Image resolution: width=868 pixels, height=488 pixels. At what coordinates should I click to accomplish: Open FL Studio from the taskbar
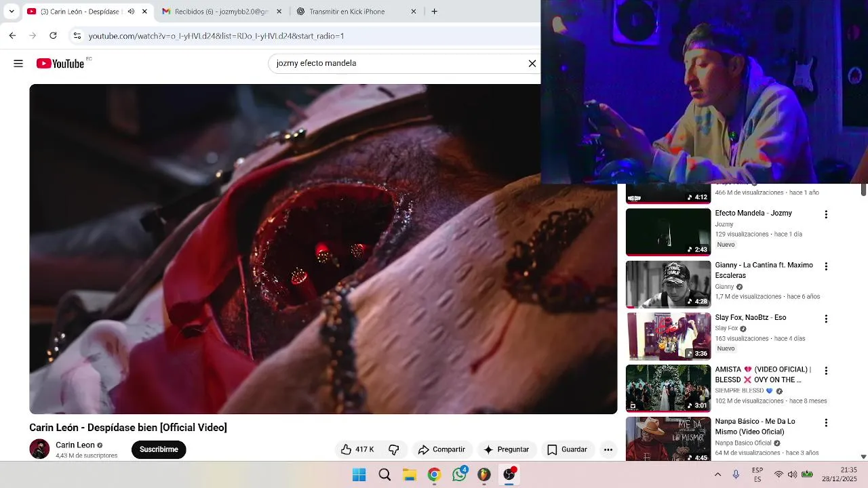pos(484,474)
